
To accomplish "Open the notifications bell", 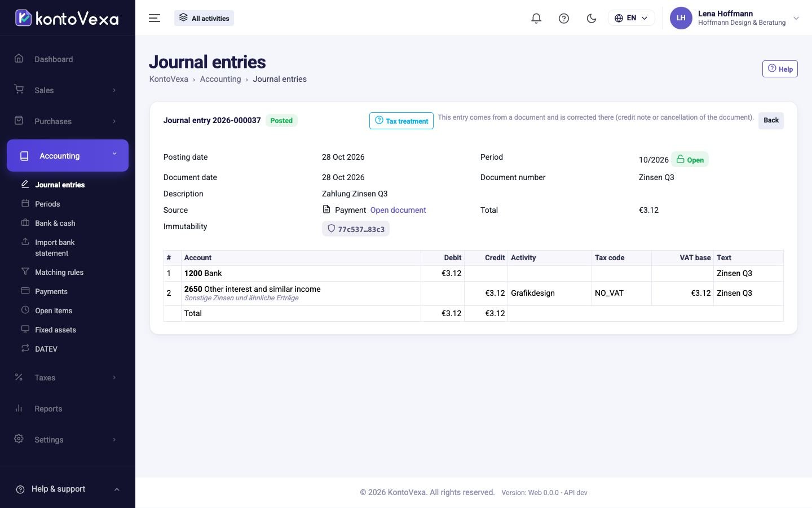I will click(536, 18).
